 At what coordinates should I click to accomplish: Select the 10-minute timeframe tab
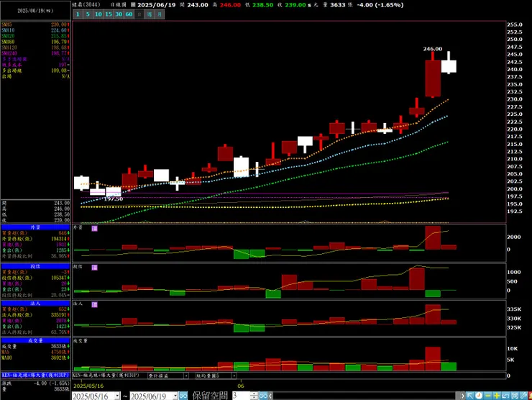(x=98, y=14)
